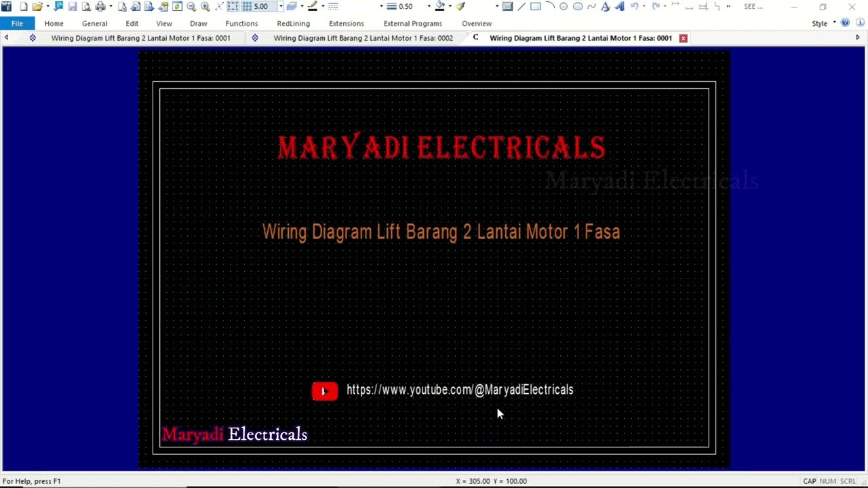This screenshot has width=868, height=488.
Task: Open the RedLining tab
Action: click(293, 23)
